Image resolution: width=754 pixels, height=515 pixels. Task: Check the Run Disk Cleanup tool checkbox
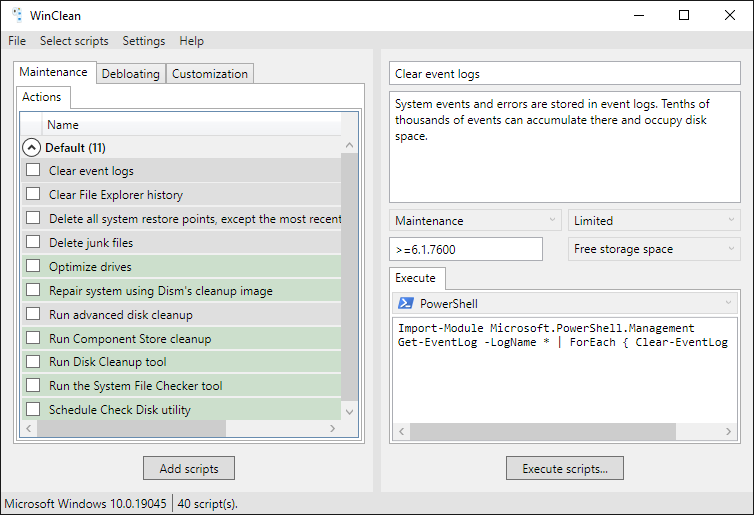[x=33, y=361]
